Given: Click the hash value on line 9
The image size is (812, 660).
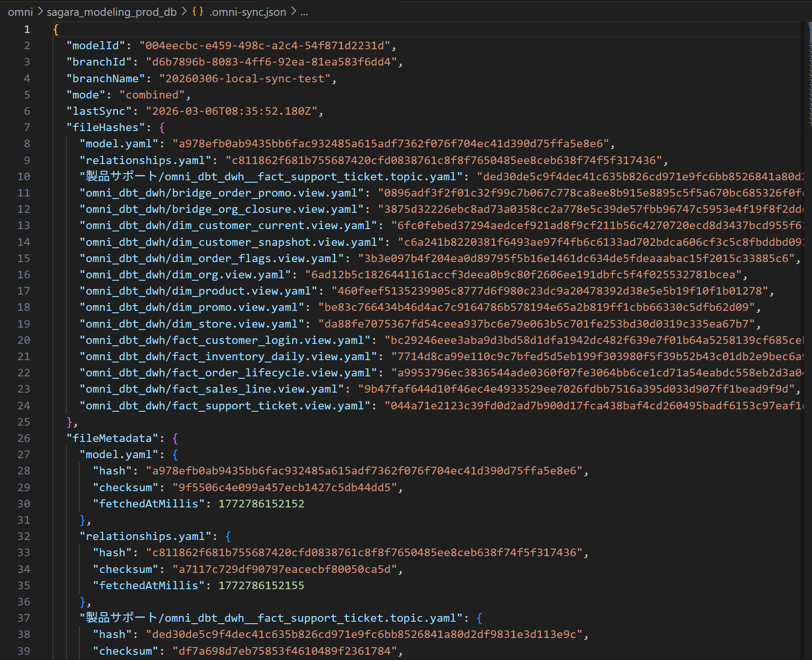Looking at the screenshot, I should (444, 161).
